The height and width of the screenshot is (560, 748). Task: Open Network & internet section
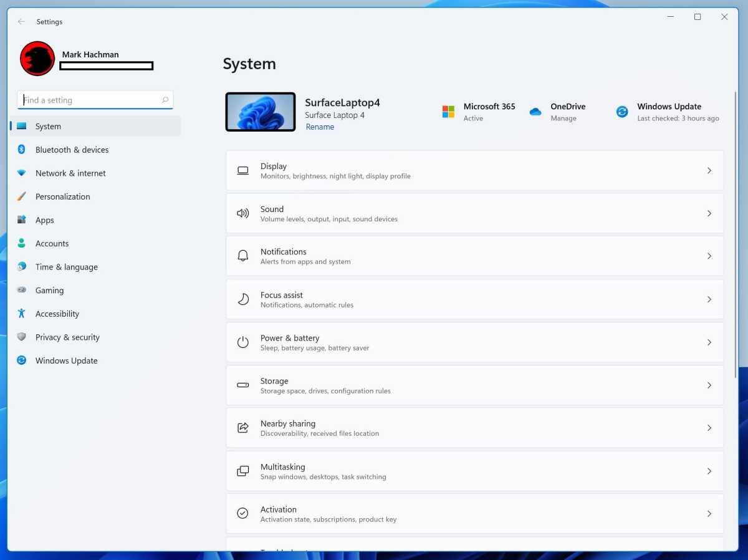tap(96, 173)
